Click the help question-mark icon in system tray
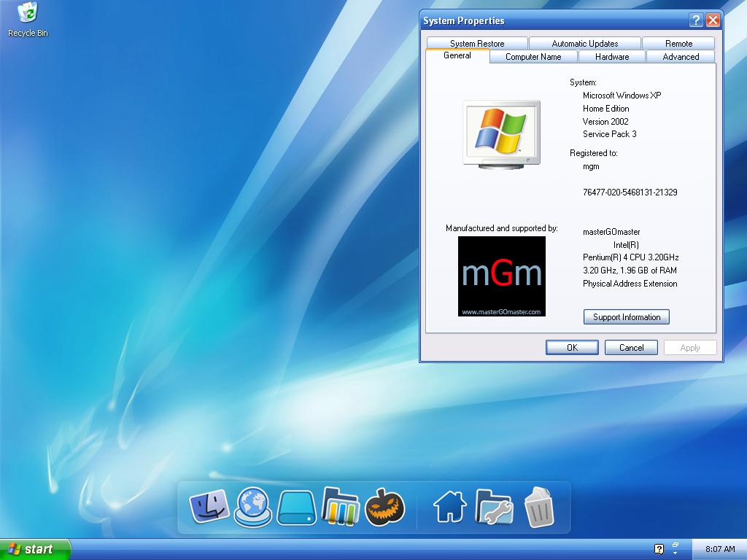Viewport: 747px width, 560px height. 659,549
